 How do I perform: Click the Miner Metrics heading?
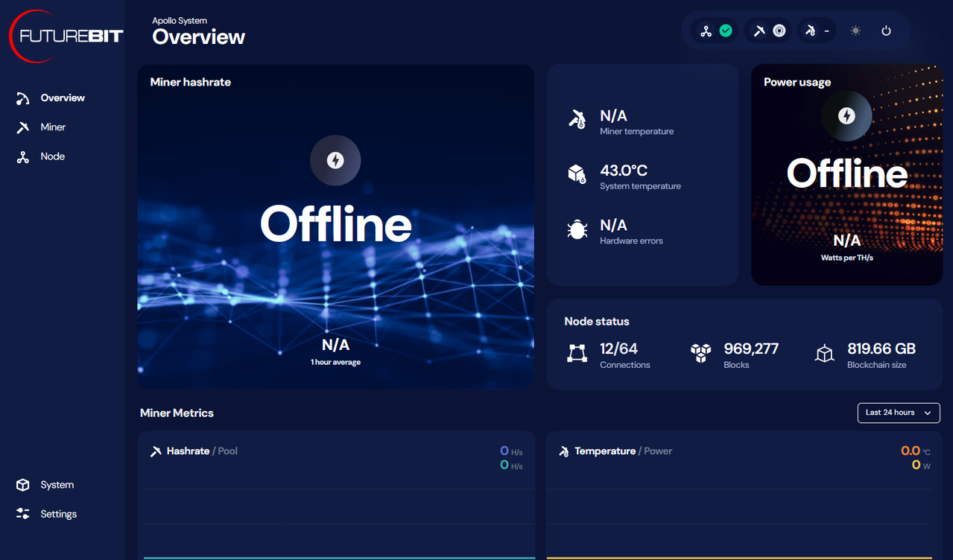[177, 413]
